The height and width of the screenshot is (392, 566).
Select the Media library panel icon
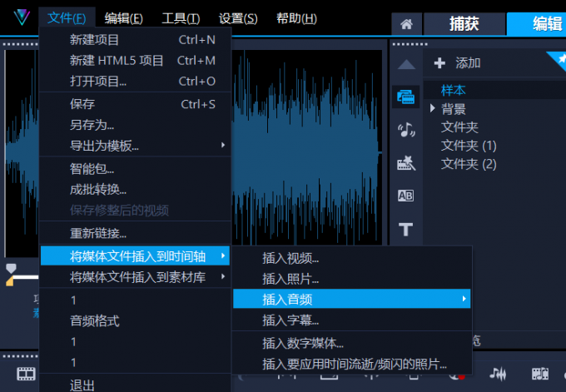[x=405, y=97]
